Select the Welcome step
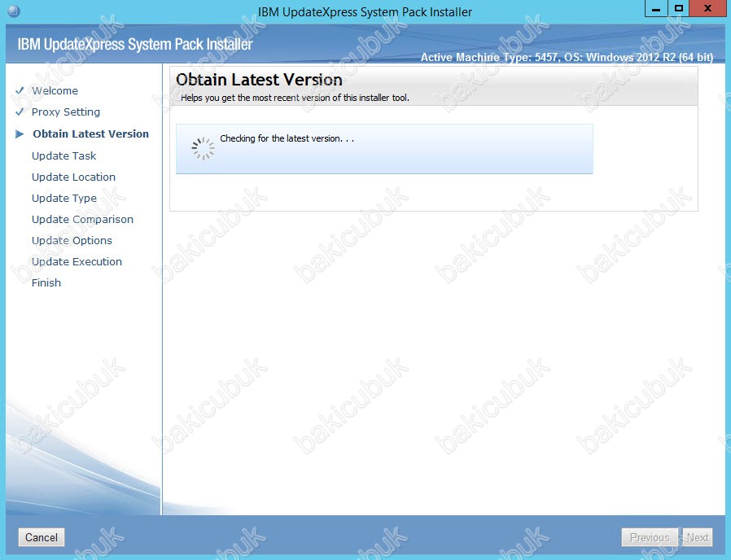This screenshot has height=560, width=731. coord(55,90)
